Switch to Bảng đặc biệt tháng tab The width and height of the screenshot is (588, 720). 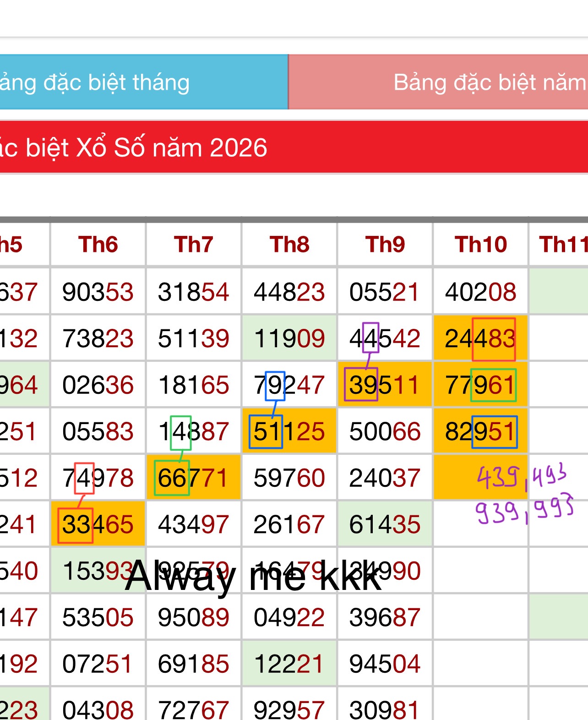(144, 82)
